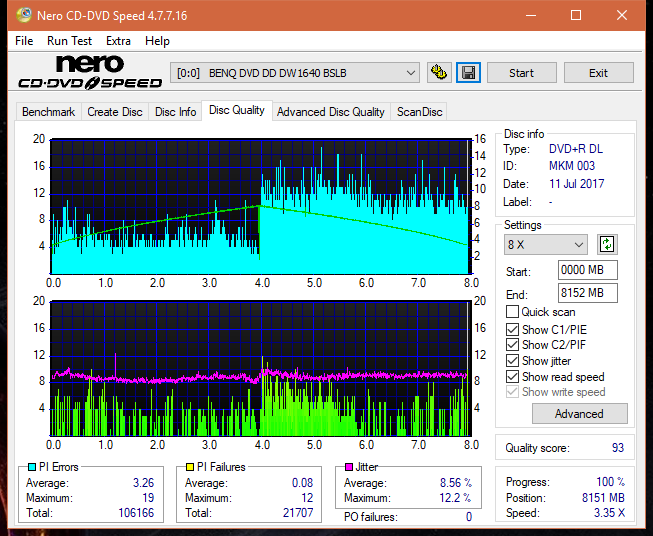
Task: Open the Extra menu
Action: point(118,41)
